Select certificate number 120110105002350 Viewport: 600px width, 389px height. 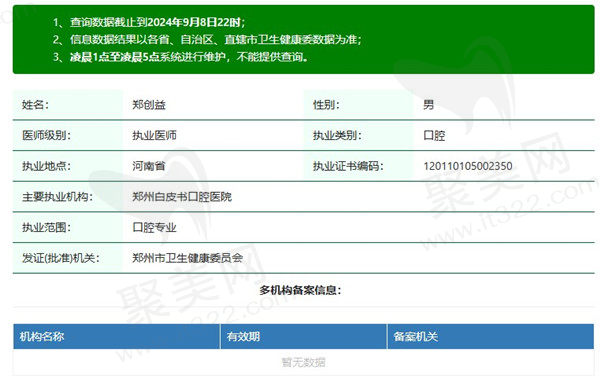tap(468, 166)
